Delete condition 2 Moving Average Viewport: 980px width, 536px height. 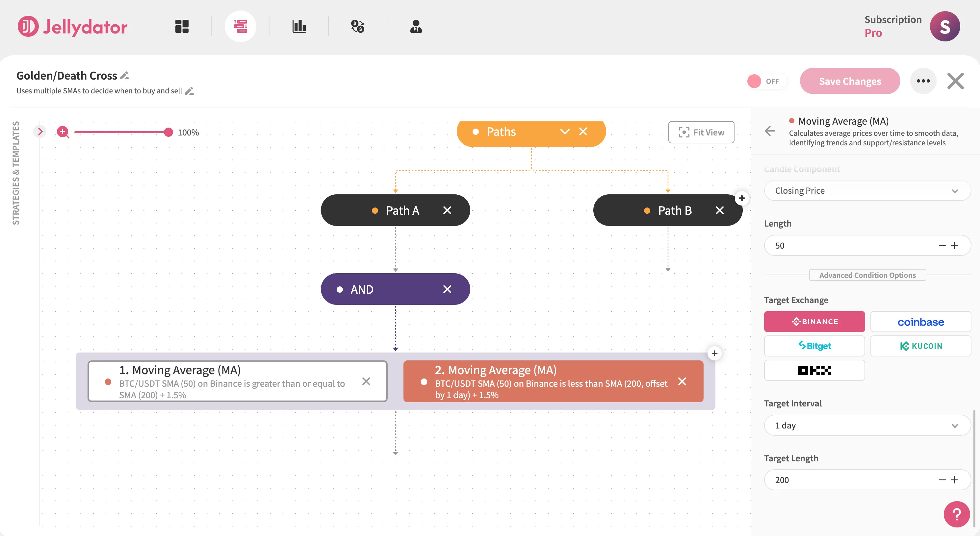[682, 381]
